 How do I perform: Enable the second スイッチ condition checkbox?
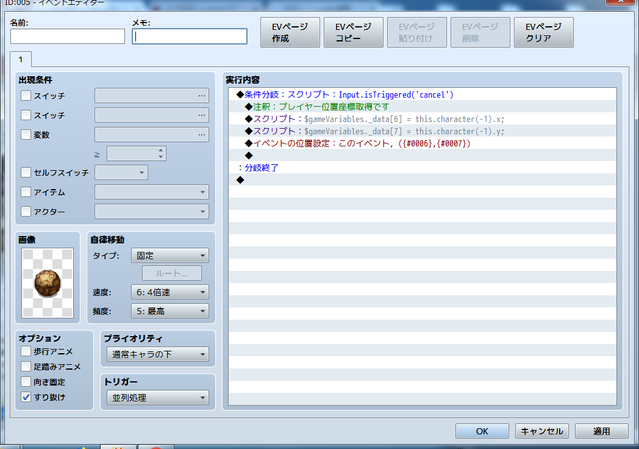click(x=26, y=115)
